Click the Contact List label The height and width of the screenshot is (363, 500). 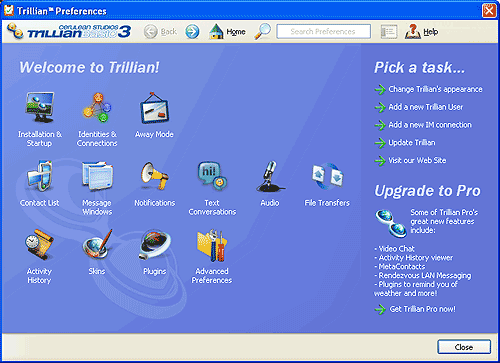pyautogui.click(x=40, y=203)
